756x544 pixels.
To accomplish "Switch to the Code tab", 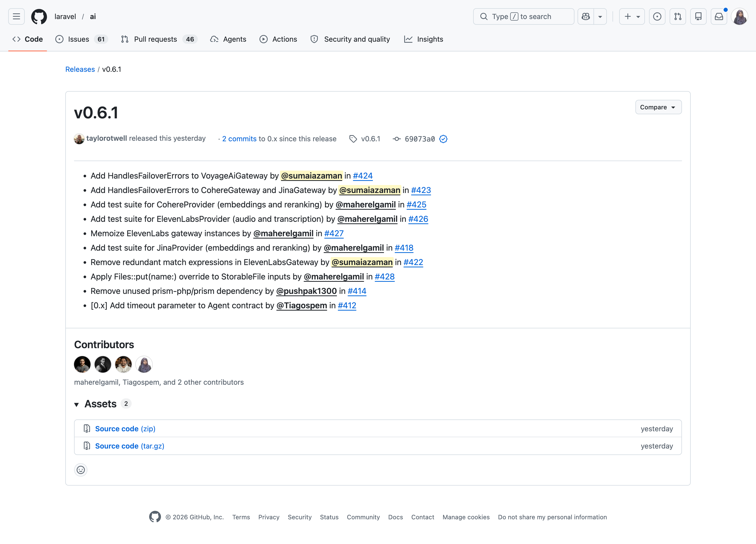I will point(28,39).
